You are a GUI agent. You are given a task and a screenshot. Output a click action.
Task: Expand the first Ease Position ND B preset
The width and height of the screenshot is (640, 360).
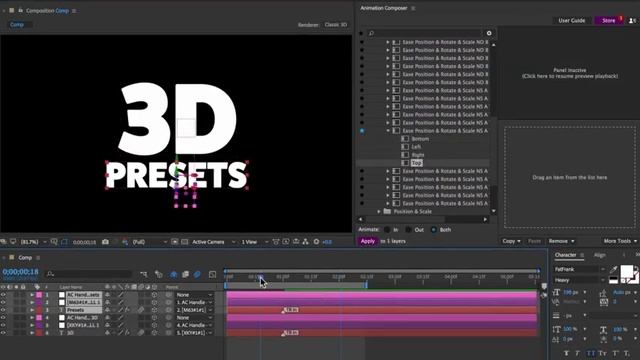pyautogui.click(x=388, y=42)
